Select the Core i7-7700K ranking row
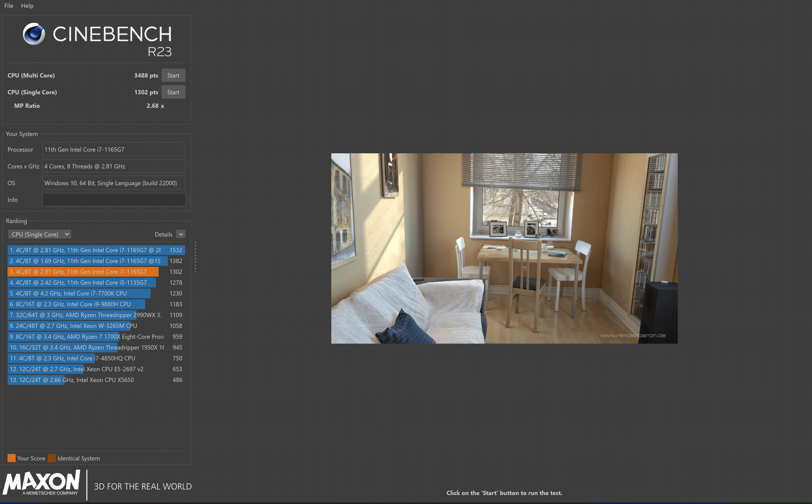The height and width of the screenshot is (504, 812). point(79,293)
